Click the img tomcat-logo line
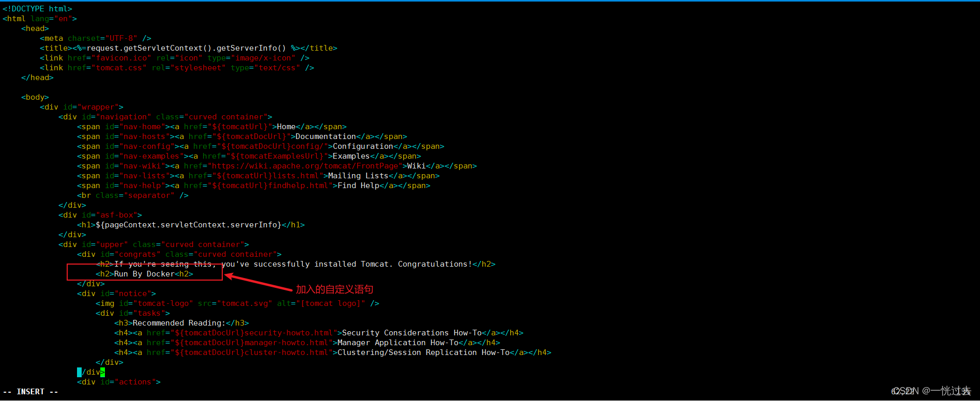980x401 pixels. pyautogui.click(x=237, y=303)
